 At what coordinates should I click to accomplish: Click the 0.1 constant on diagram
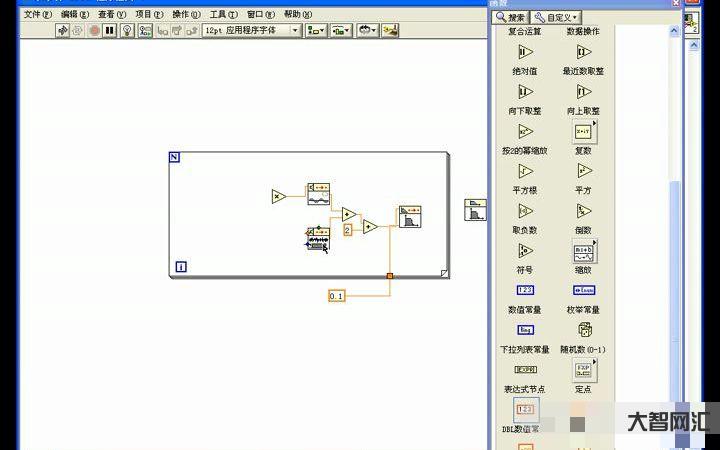[x=336, y=296]
